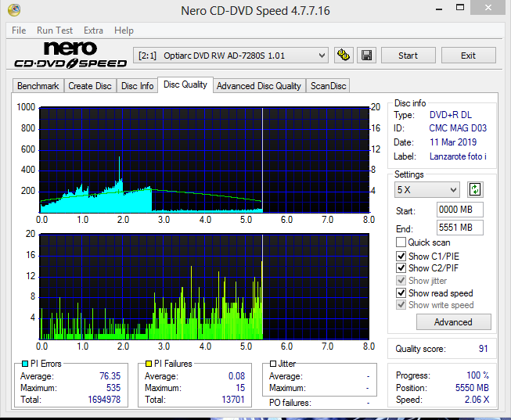Click the white Jitter legend swatch
This screenshot has width=511, height=420.
point(273,364)
